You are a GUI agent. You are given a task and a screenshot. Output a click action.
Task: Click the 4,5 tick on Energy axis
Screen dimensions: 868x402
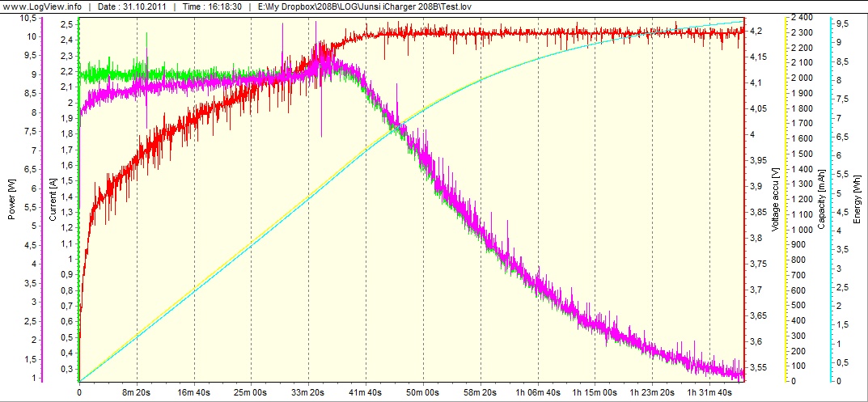[x=842, y=212]
